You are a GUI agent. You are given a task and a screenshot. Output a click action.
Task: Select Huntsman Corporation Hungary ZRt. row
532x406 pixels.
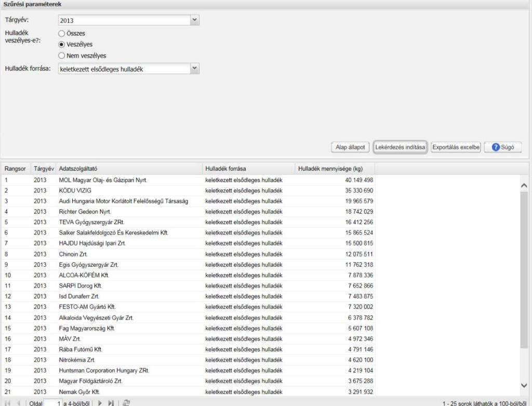(x=188, y=370)
